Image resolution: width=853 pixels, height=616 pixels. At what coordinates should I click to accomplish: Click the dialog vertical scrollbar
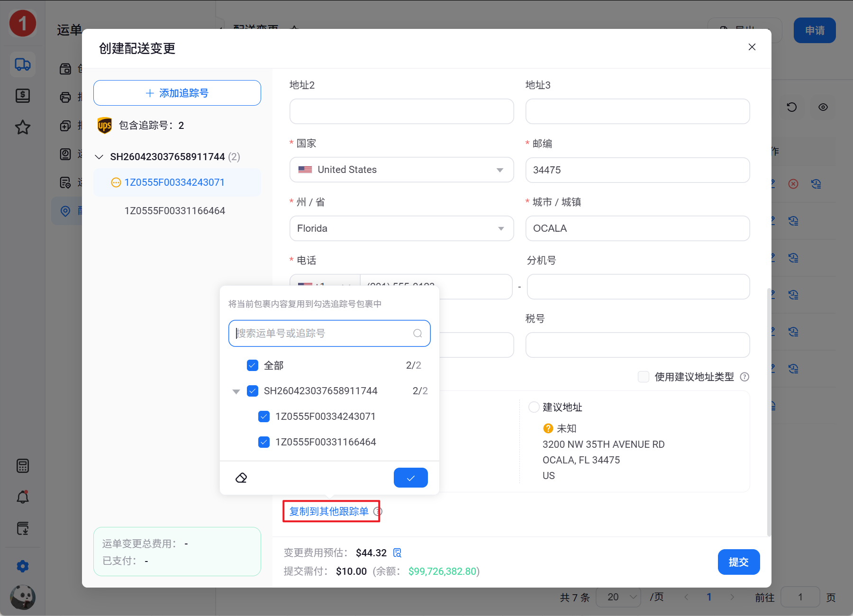coord(769,412)
